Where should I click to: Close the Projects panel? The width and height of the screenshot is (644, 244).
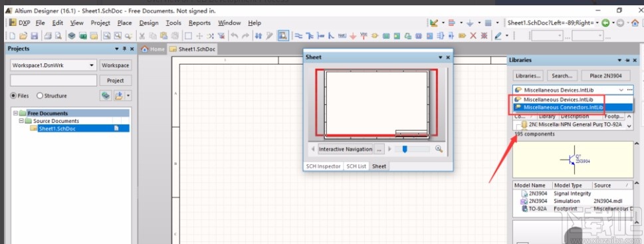point(132,49)
